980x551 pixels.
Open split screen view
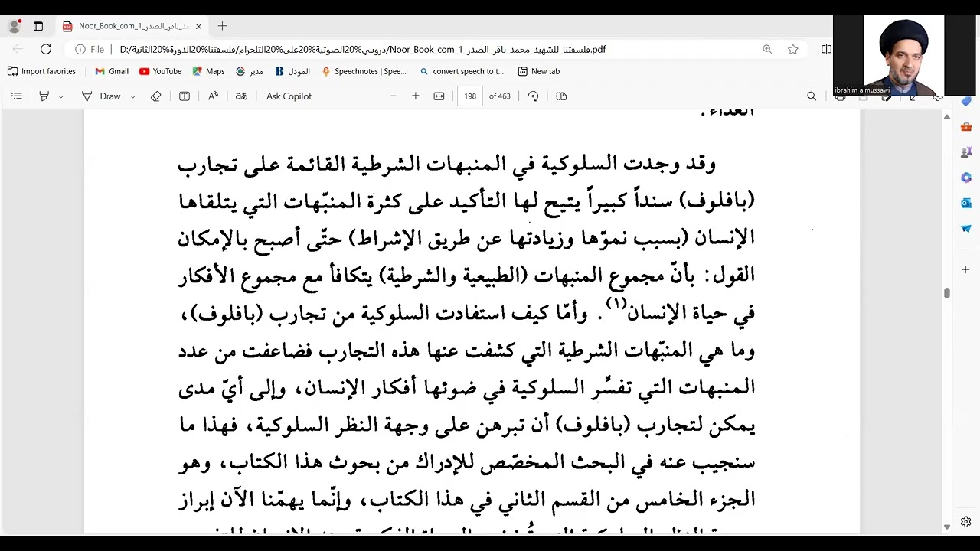[x=826, y=49]
